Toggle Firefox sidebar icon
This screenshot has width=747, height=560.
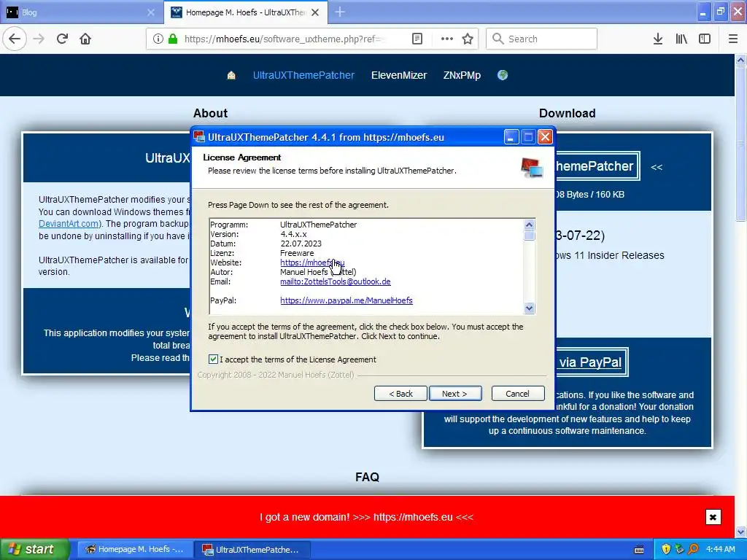point(705,39)
